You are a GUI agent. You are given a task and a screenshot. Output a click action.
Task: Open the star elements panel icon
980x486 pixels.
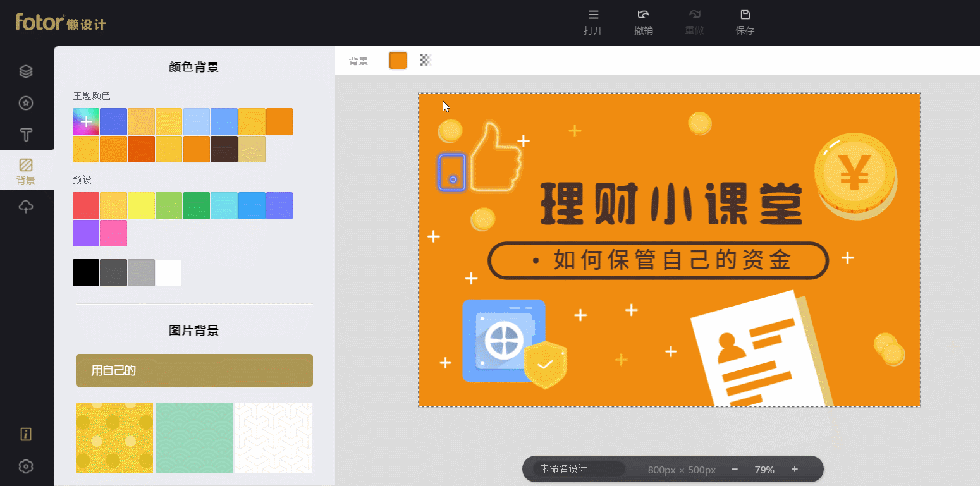point(26,103)
